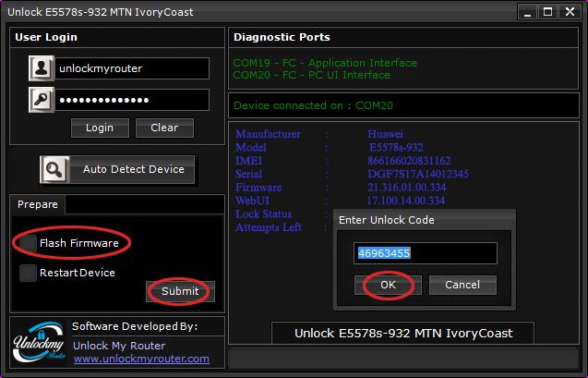This screenshot has width=588, height=378.
Task: Click the magnifier icon on Auto Detect
Action: [54, 170]
